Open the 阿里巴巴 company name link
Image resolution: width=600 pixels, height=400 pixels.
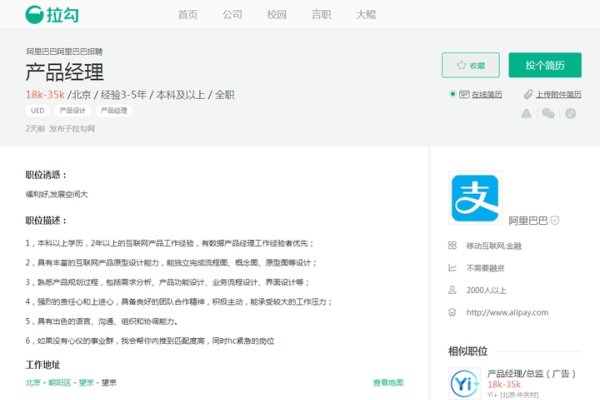tap(528, 220)
